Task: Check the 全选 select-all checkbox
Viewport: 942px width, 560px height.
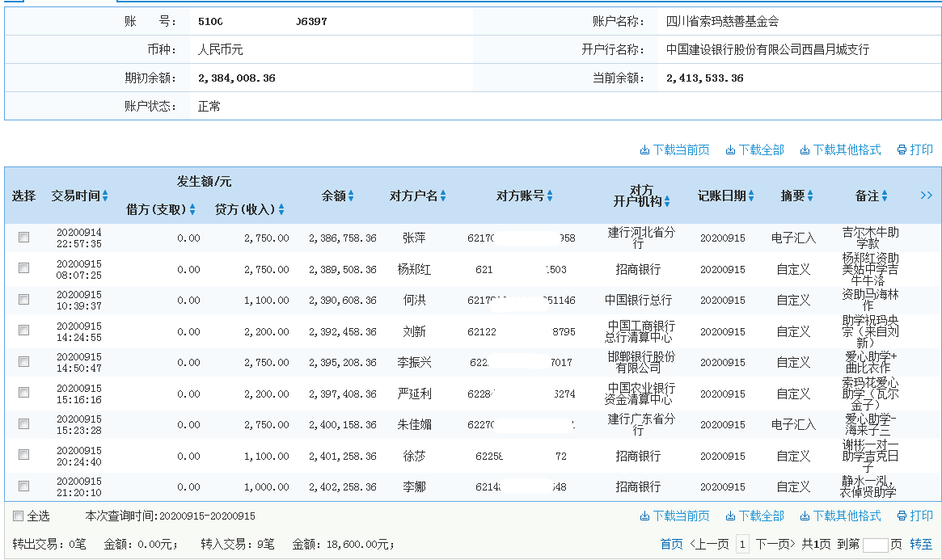Action: (18, 515)
